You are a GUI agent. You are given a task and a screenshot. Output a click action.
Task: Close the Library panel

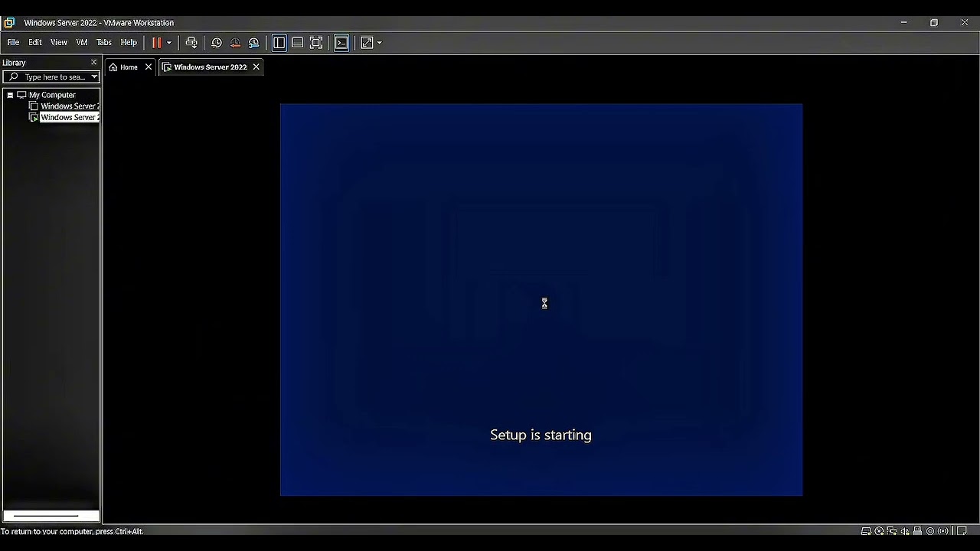pyautogui.click(x=94, y=63)
